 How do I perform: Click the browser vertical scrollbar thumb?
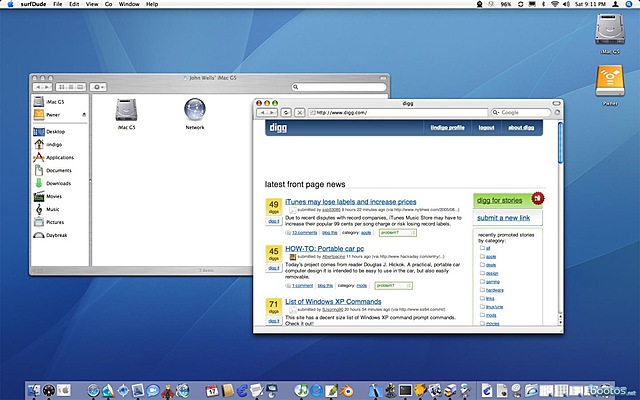(560, 143)
